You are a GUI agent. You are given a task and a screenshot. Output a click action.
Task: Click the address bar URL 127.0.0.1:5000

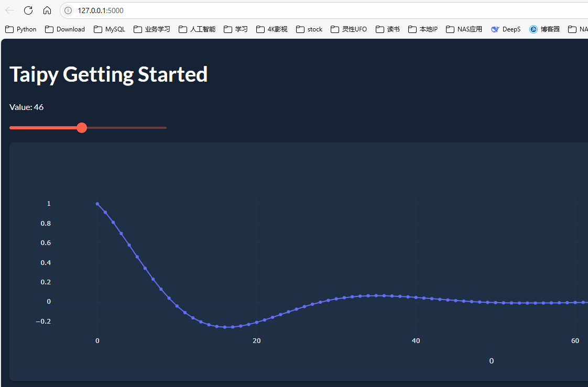[x=101, y=10]
